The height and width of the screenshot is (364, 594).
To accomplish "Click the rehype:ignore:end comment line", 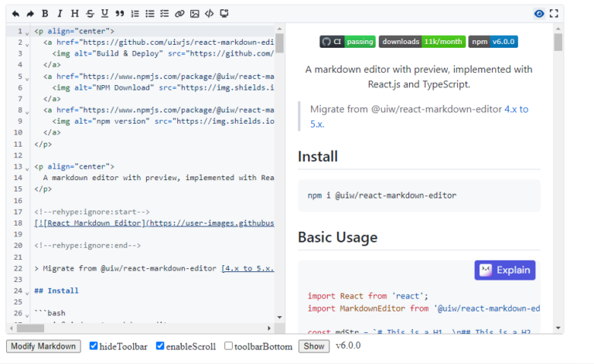I will point(87,246).
